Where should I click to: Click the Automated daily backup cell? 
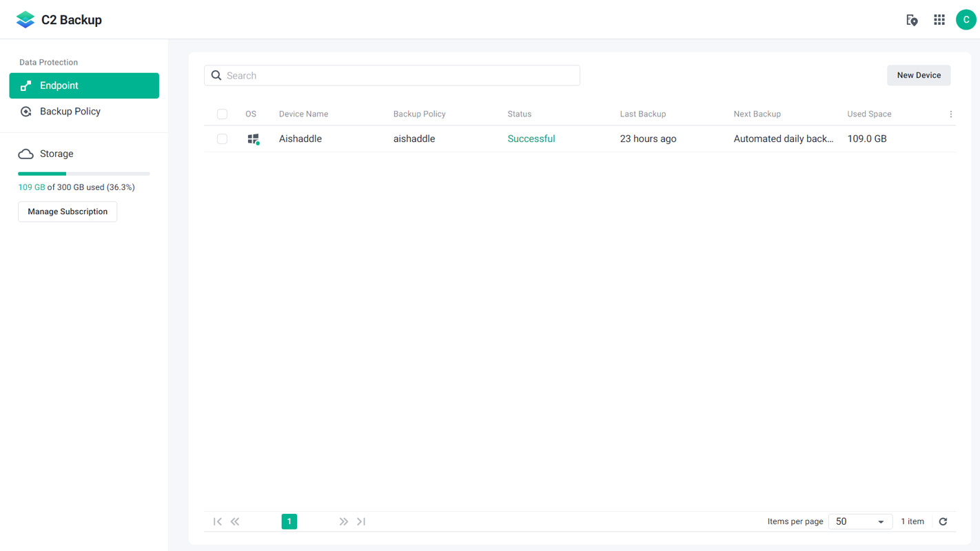tap(784, 139)
